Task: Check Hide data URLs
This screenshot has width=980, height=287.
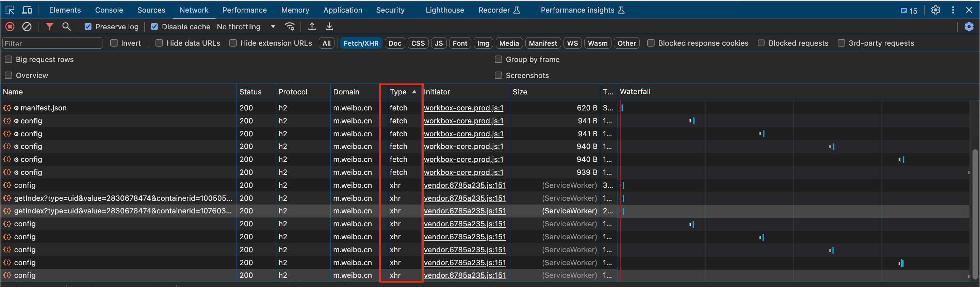Action: [x=159, y=43]
